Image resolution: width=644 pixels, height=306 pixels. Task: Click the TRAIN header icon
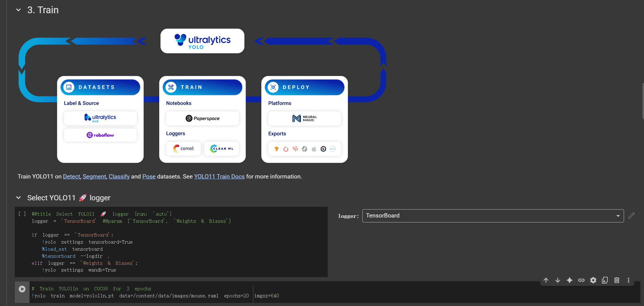171,87
